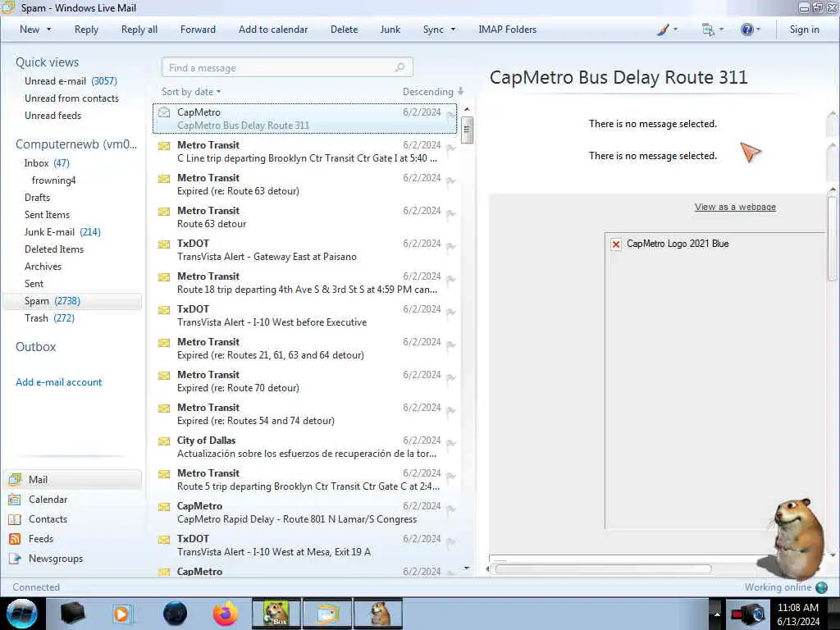
Task: Launch the media player taskbar icon
Action: pos(121,614)
